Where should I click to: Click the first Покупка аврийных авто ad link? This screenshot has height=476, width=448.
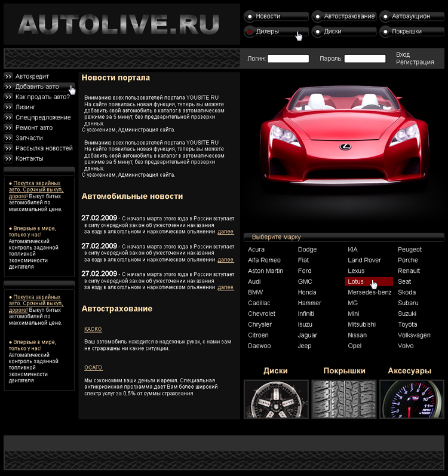[x=36, y=190]
